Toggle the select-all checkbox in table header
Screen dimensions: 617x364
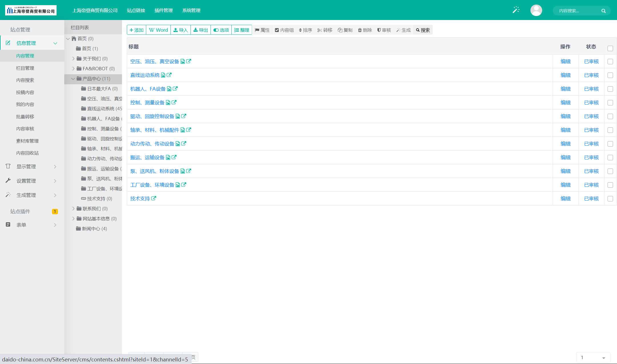point(610,48)
